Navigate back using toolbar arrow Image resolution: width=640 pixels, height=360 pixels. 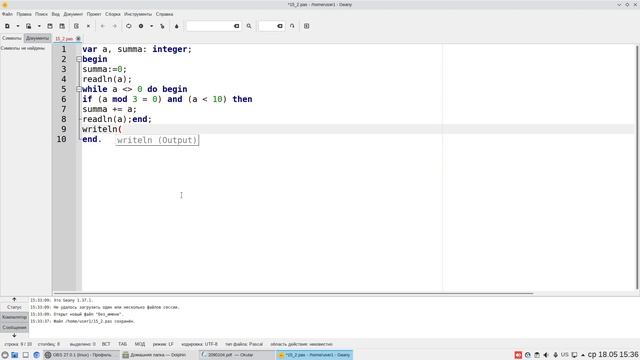click(102, 26)
